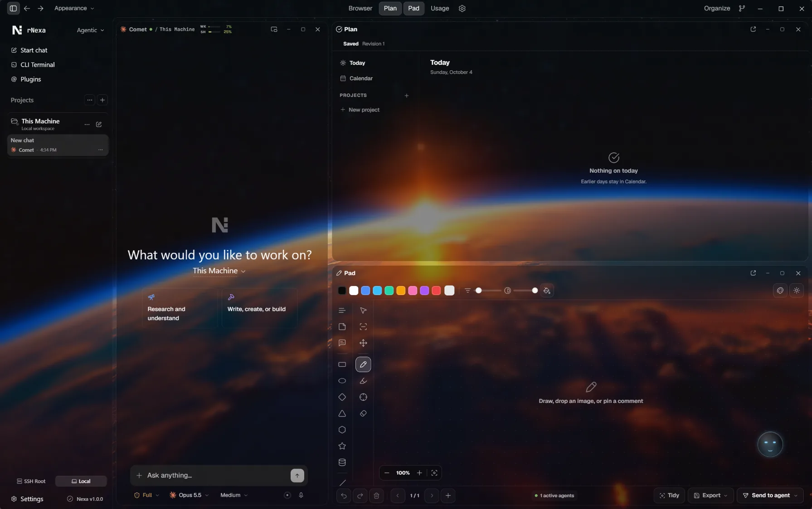Choose Research and understand card

pos(180,308)
